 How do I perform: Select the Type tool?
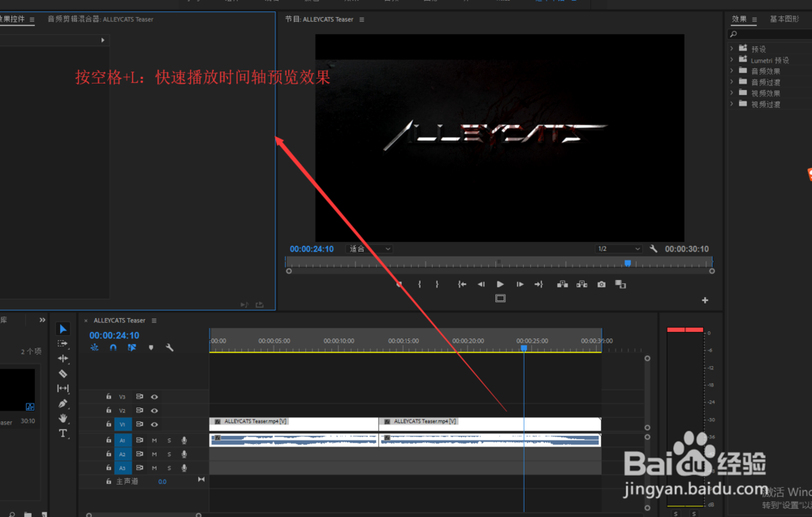(x=63, y=433)
